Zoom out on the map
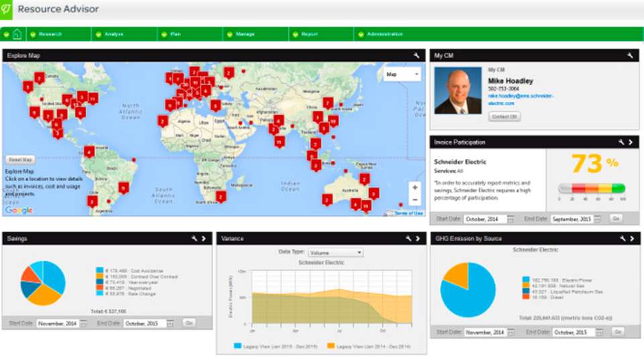Viewport: 644px width, 362px height. pyautogui.click(x=415, y=200)
